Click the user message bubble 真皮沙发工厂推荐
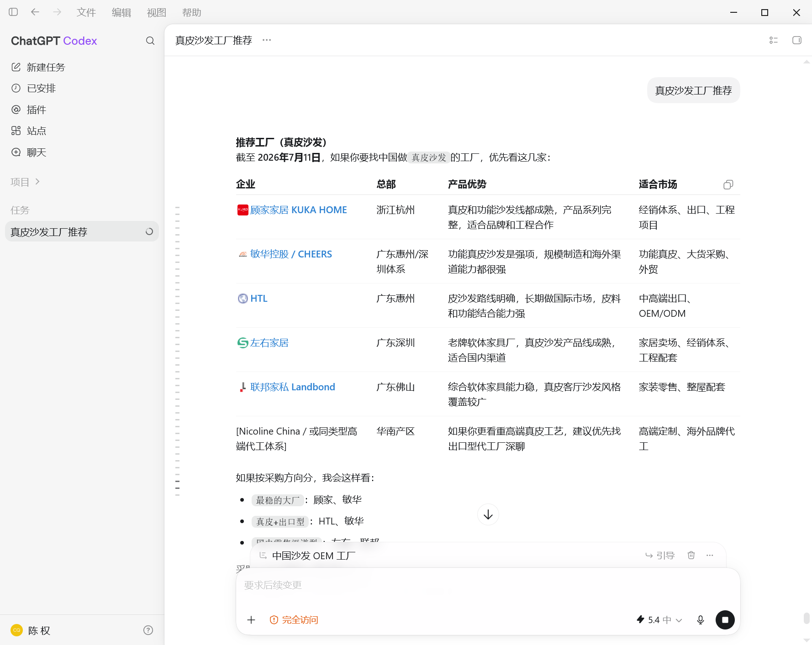 (x=693, y=90)
